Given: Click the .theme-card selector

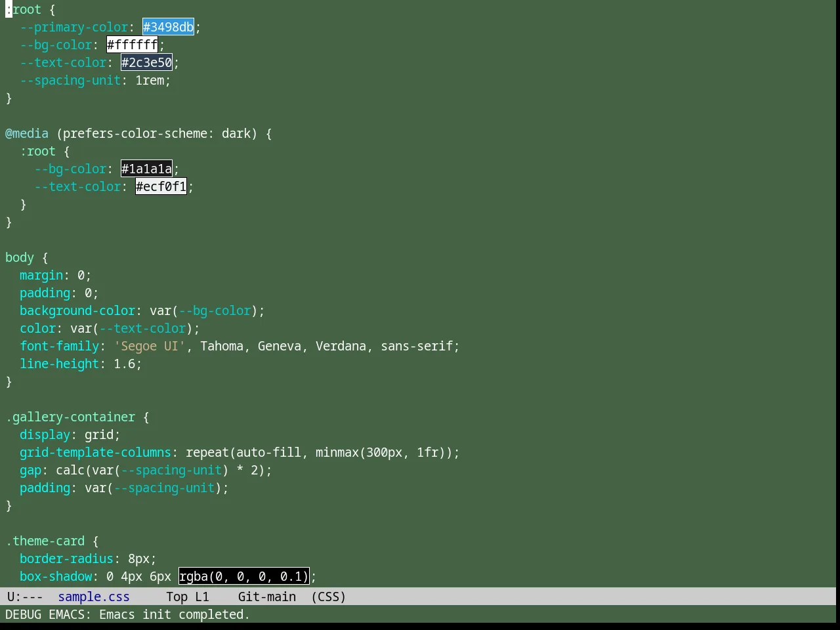Looking at the screenshot, I should [45, 541].
